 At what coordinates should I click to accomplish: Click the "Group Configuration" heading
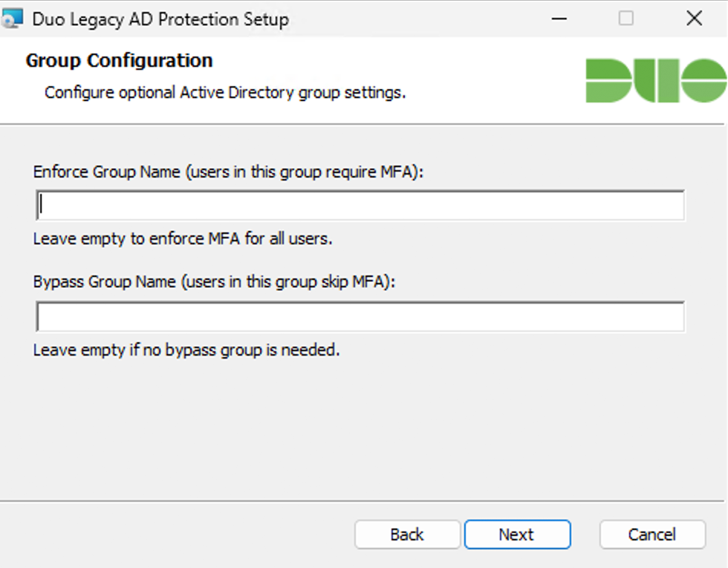point(120,60)
